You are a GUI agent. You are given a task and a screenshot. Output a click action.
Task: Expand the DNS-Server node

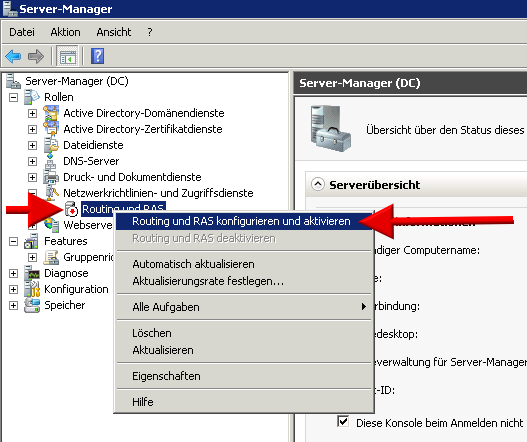pyautogui.click(x=32, y=161)
